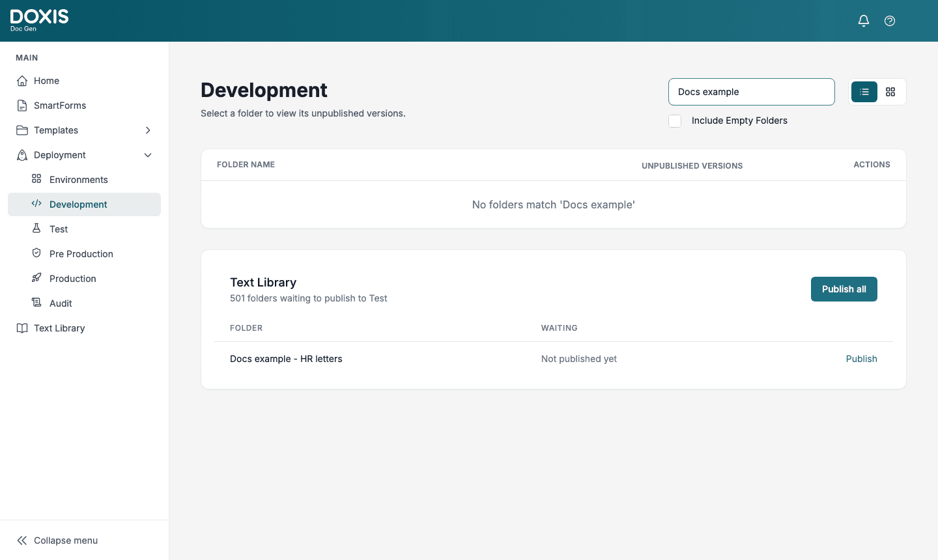The height and width of the screenshot is (560, 938).
Task: Open the notifications bell
Action: pyautogui.click(x=864, y=21)
